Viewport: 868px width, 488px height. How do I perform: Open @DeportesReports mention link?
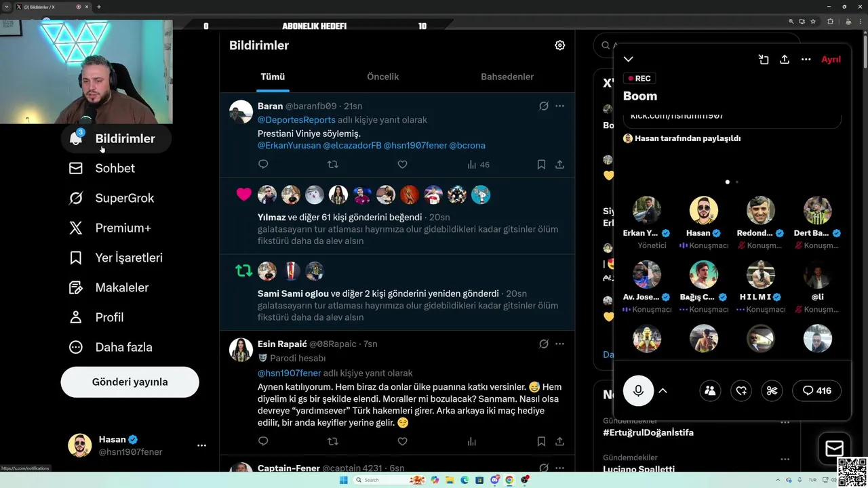pyautogui.click(x=296, y=120)
